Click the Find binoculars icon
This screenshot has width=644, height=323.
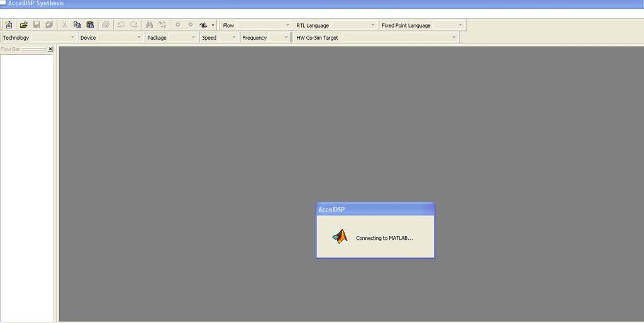click(x=149, y=25)
